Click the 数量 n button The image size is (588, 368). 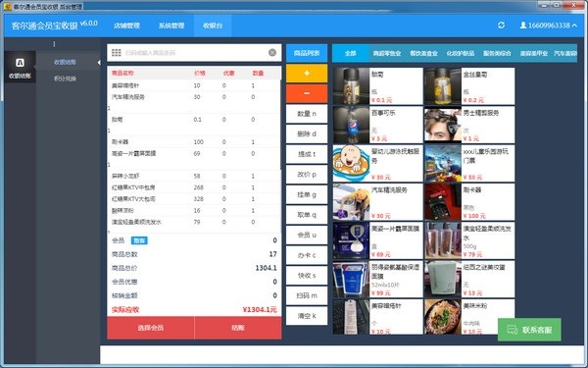click(307, 114)
